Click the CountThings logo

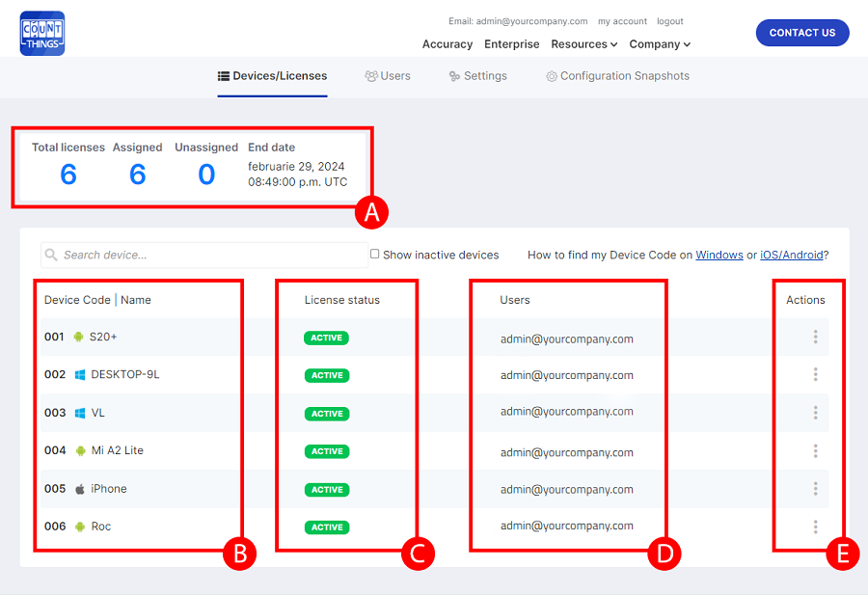[x=42, y=33]
